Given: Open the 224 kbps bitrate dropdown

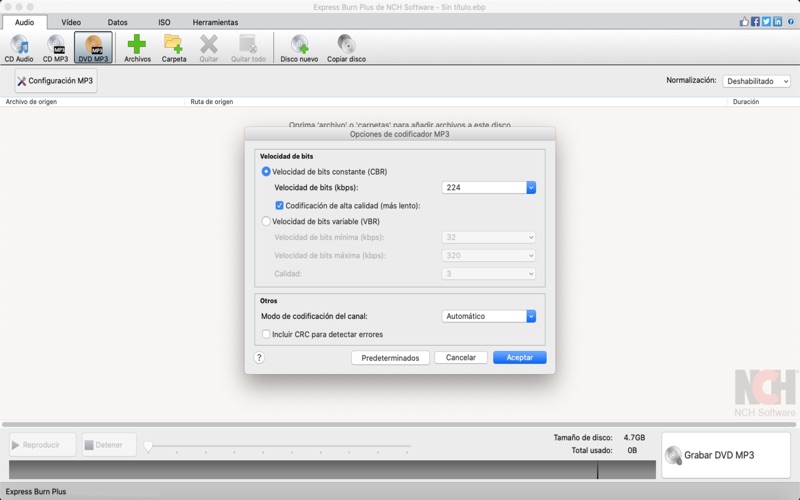Looking at the screenshot, I should [489, 188].
